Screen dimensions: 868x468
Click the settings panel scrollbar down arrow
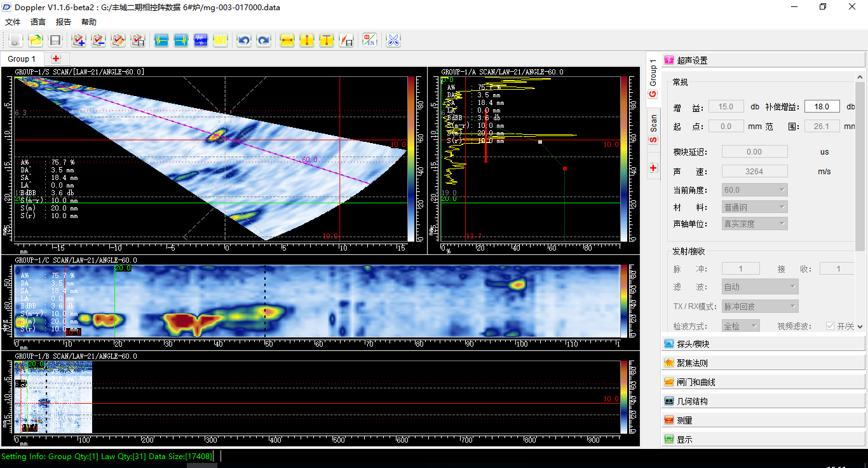[860, 327]
